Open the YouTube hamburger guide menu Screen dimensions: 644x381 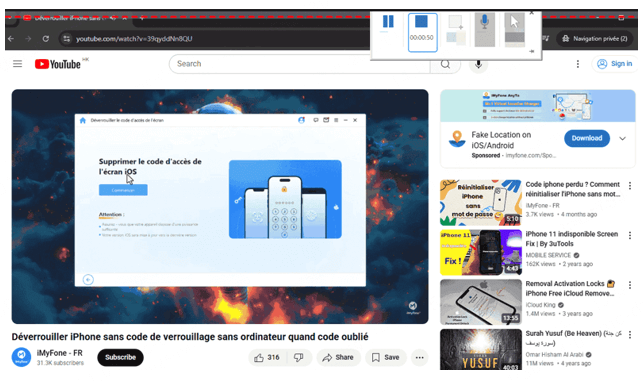[x=17, y=64]
